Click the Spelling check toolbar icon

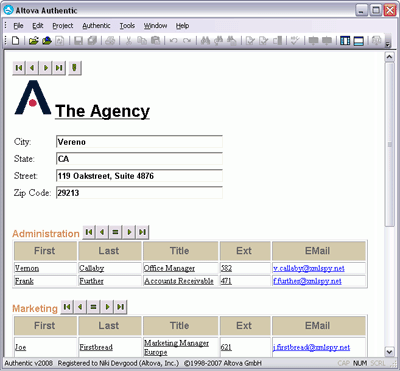pos(295,41)
